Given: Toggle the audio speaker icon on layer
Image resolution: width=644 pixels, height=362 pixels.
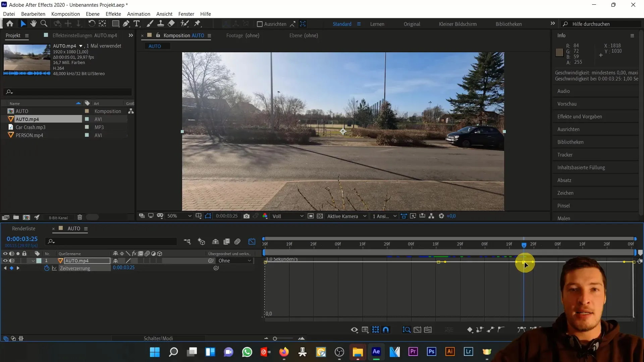Looking at the screenshot, I should [x=12, y=260].
